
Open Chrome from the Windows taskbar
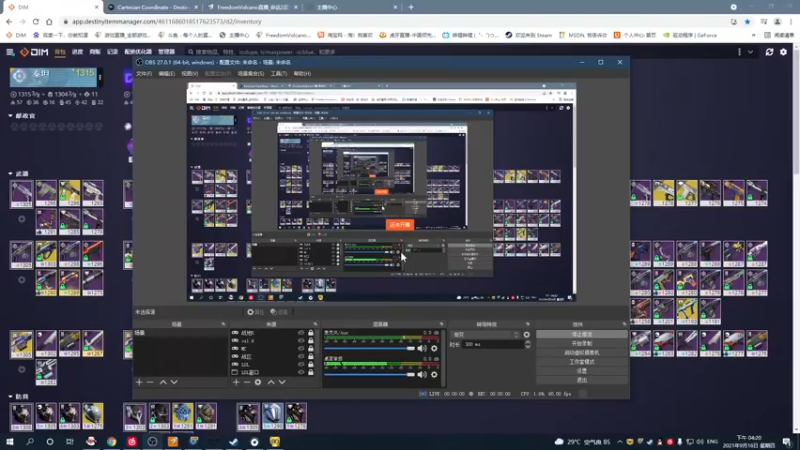(x=111, y=442)
